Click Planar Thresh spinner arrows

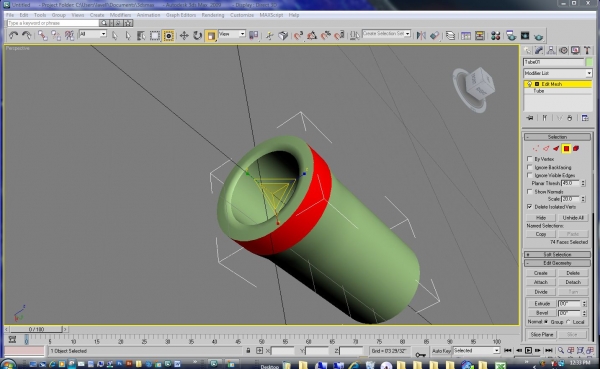(583, 183)
